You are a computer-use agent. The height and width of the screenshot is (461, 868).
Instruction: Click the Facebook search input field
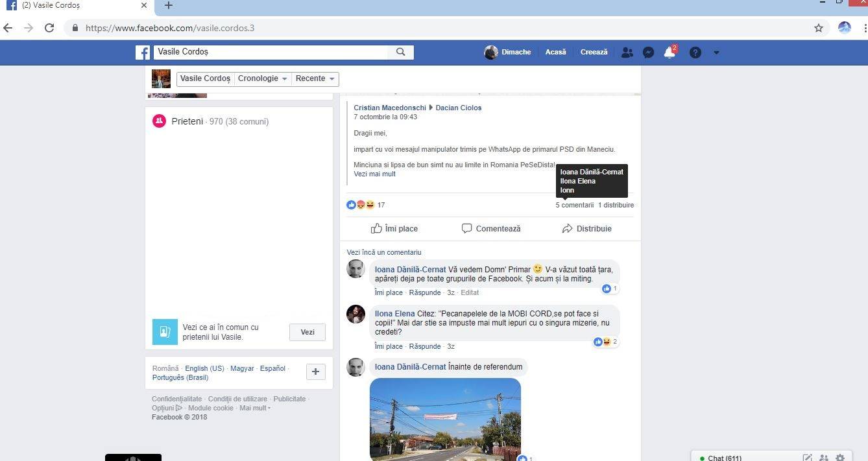click(271, 53)
